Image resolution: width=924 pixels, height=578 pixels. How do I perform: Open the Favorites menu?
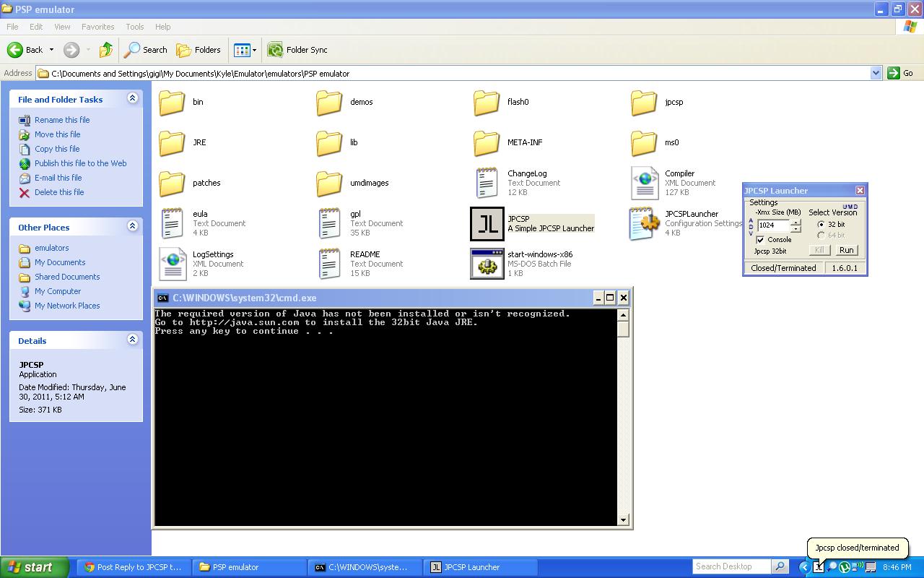[97, 27]
